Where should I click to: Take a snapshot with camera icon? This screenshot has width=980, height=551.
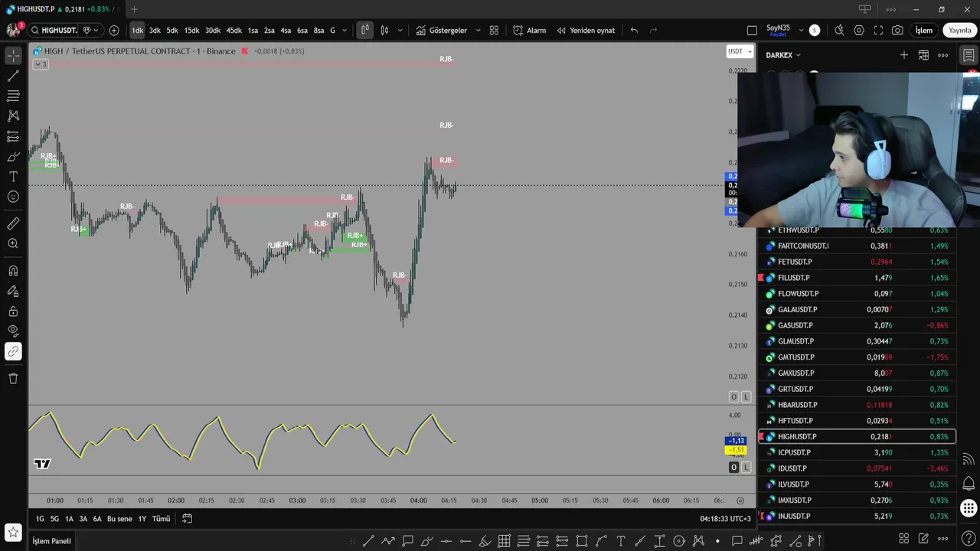pyautogui.click(x=897, y=31)
